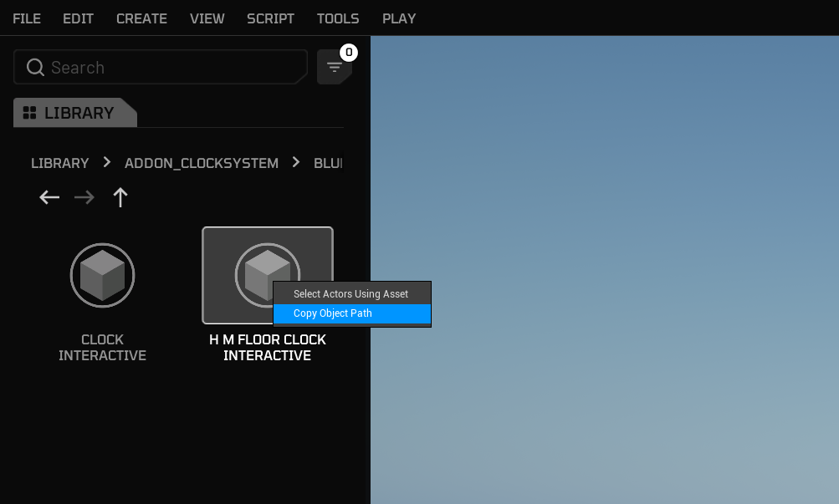Viewport: 839px width, 504px height.
Task: Choose Select Actors Using Asset option
Action: (351, 294)
